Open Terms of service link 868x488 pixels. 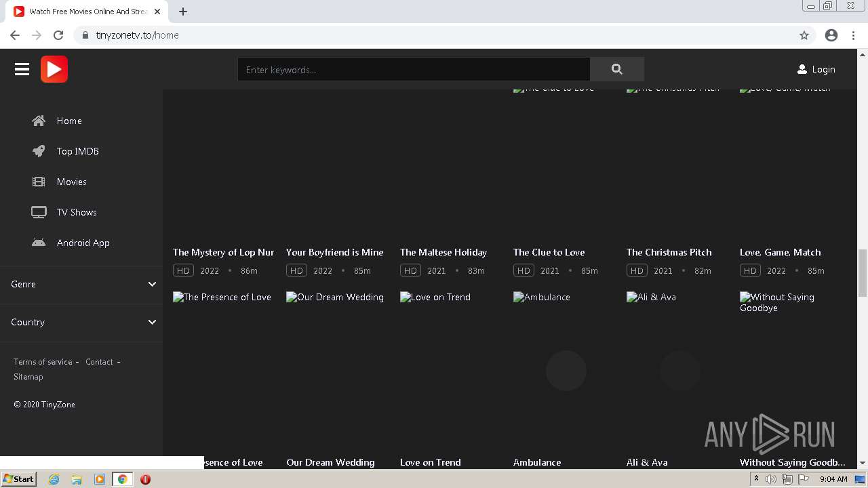coord(43,362)
